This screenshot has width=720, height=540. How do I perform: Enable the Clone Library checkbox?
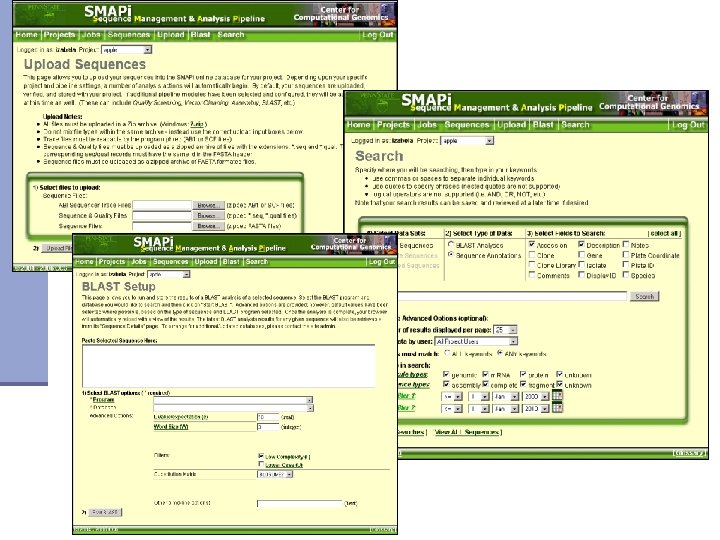[532, 264]
